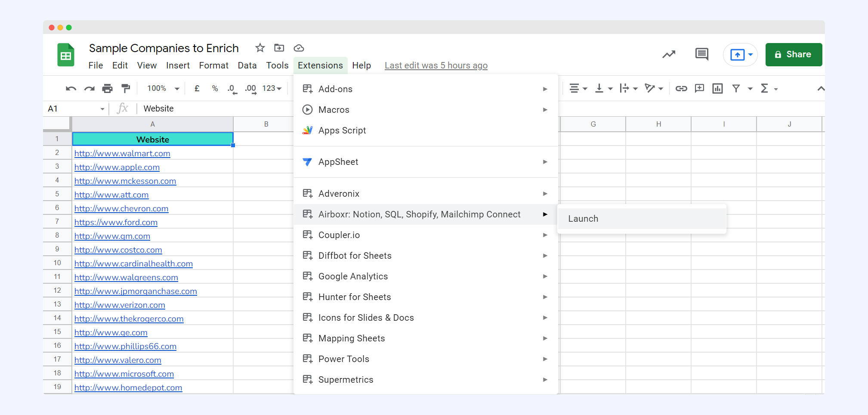This screenshot has height=415, width=868.
Task: Decrease decimal places
Action: [x=232, y=89]
